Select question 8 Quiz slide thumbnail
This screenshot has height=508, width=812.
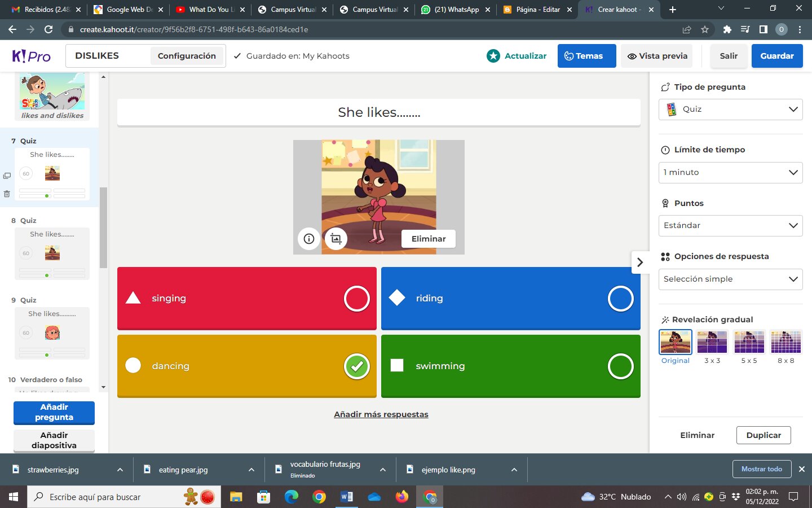click(x=52, y=253)
